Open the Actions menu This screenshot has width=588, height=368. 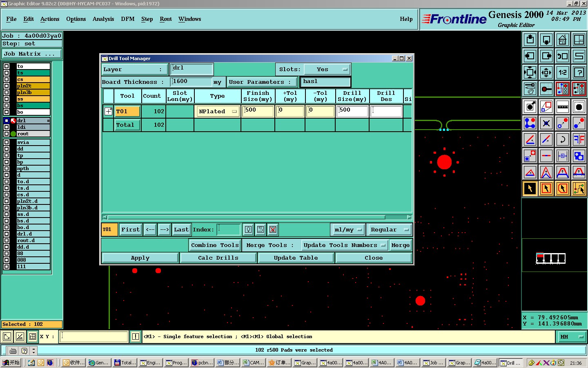coord(50,19)
